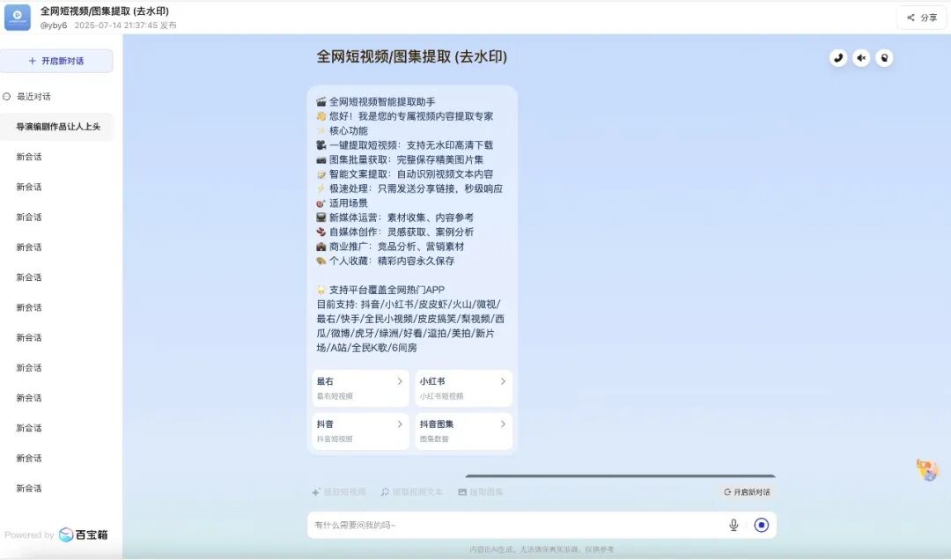This screenshot has height=560, width=951.
Task: Click the line 一键提取短视频：支持无水印高清下载
Action: [x=404, y=145]
